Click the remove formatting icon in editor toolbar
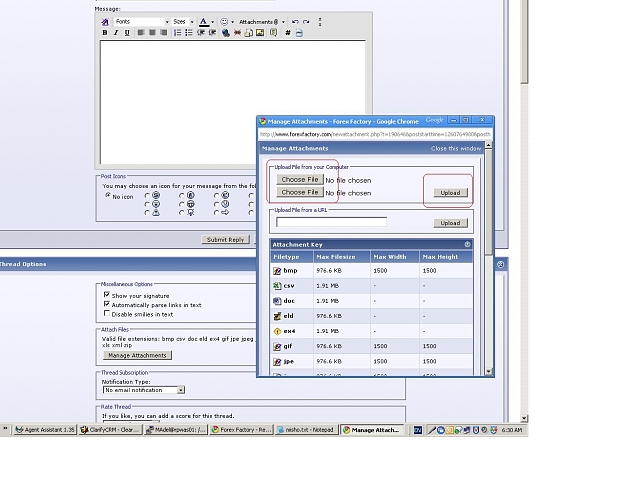Image resolution: width=625 pixels, height=500 pixels. click(105, 22)
